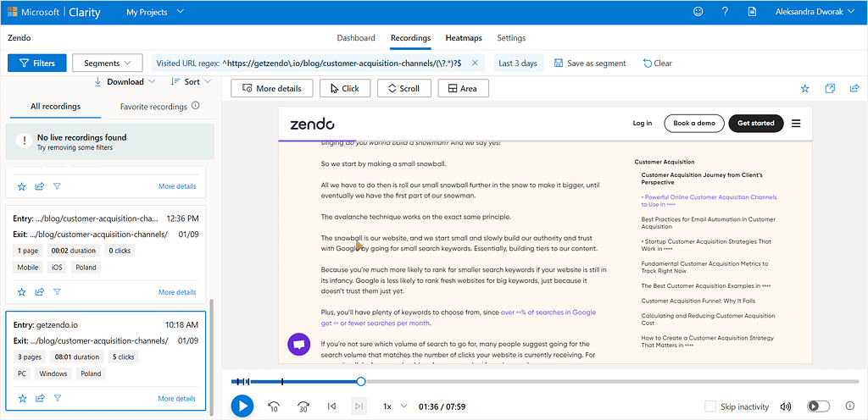Expand the Segments dropdown
This screenshot has width=868, height=420.
(108, 63)
